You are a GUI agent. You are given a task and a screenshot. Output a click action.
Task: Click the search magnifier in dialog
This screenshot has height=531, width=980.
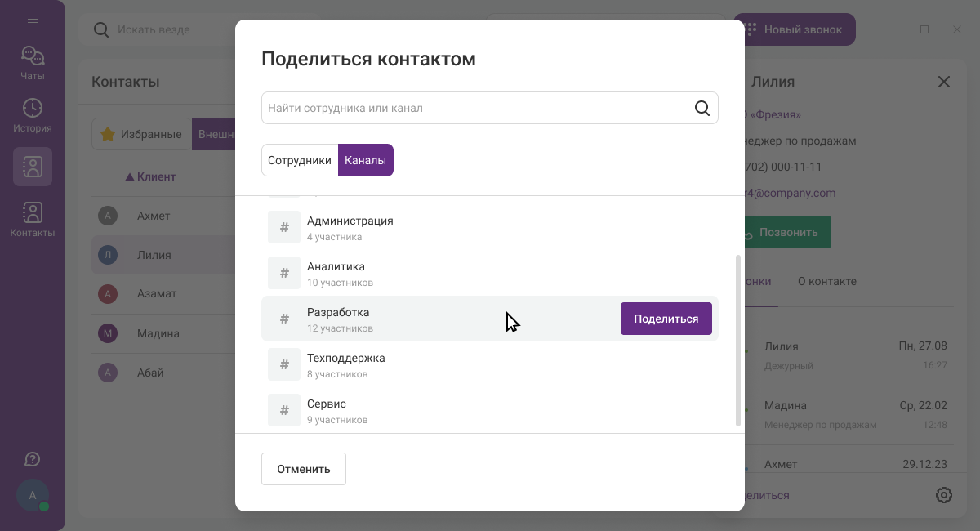[x=702, y=108]
